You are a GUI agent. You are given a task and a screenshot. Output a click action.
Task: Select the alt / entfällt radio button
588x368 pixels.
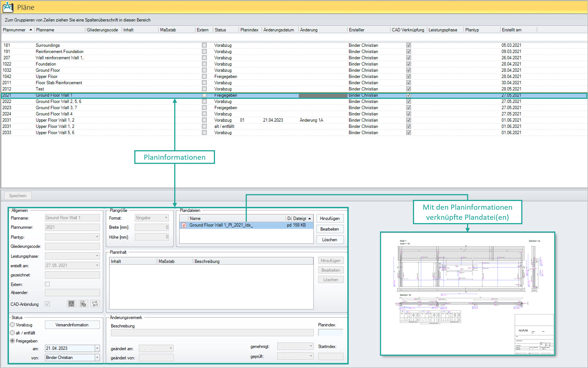click(13, 333)
